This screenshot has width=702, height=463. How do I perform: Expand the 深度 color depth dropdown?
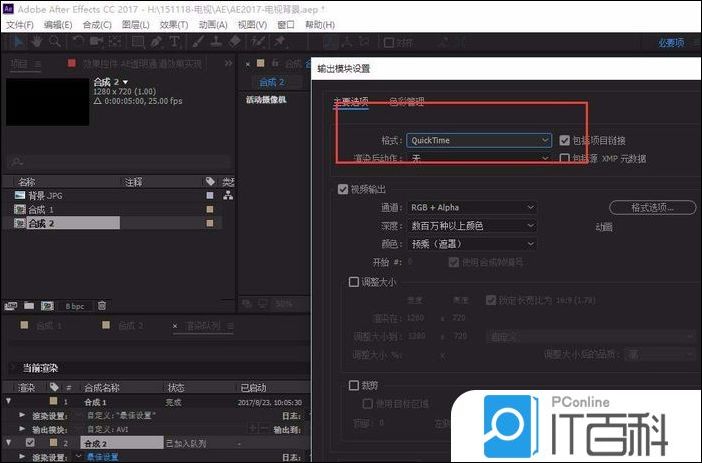click(472, 226)
